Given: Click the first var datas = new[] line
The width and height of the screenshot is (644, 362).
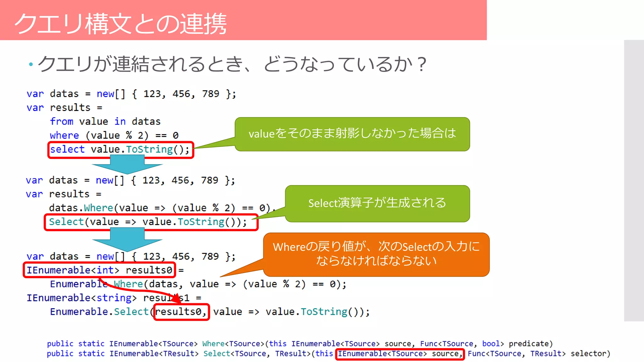Looking at the screenshot, I should (x=131, y=94).
